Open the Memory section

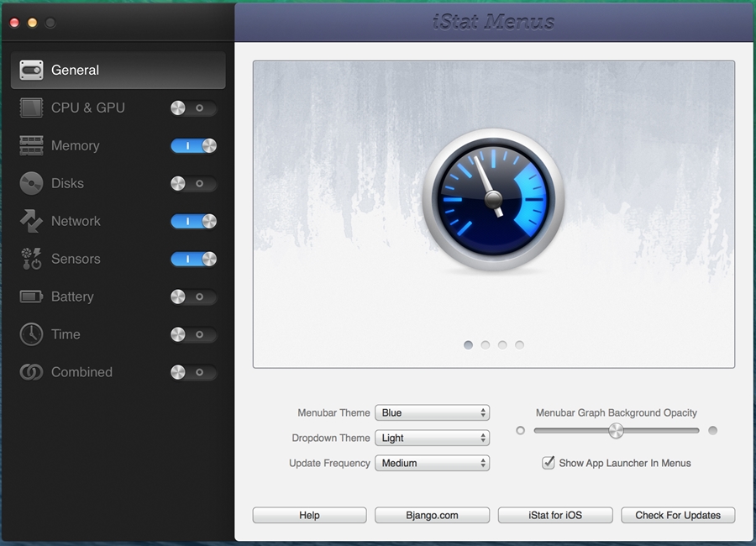76,145
